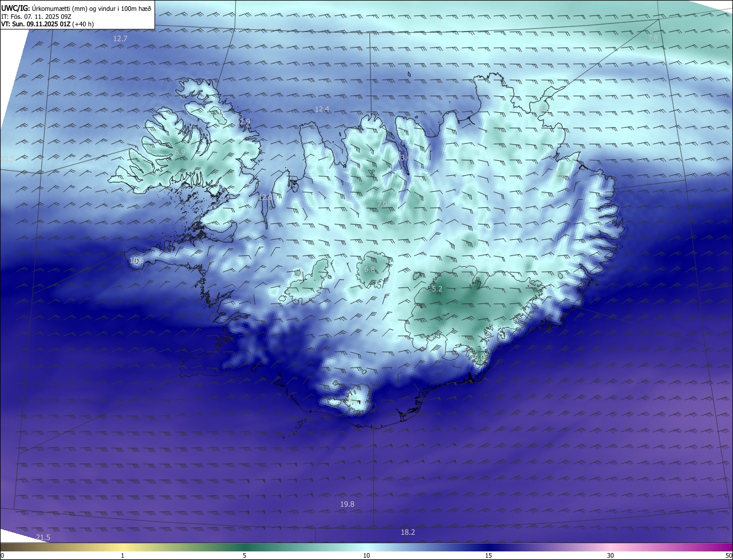Click the 12.9 value label on the map
Viewport: 733px width, 560px height.
tap(244, 121)
